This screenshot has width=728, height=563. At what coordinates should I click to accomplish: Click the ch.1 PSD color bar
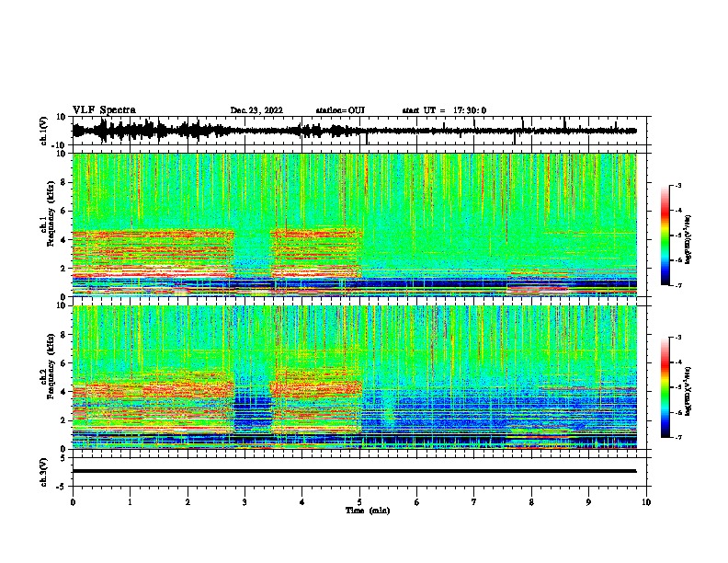[665, 236]
